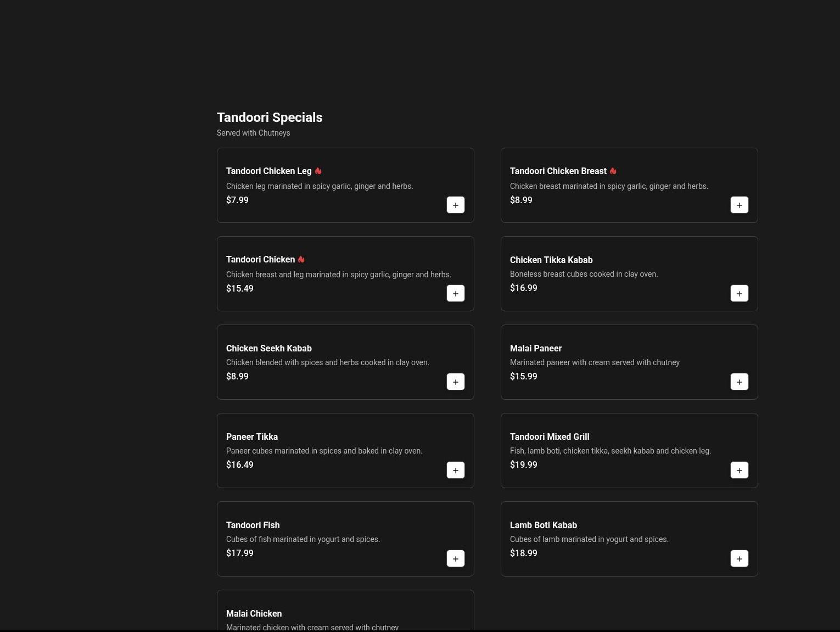
Task: Add Malai Paneer to cart
Action: tap(739, 382)
